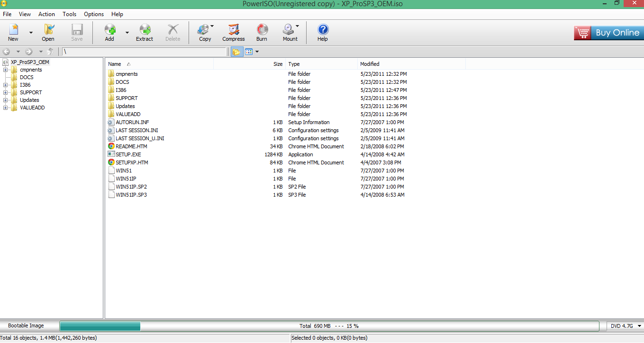Go forward with the navigation arrow
644x343 pixels.
(x=29, y=52)
